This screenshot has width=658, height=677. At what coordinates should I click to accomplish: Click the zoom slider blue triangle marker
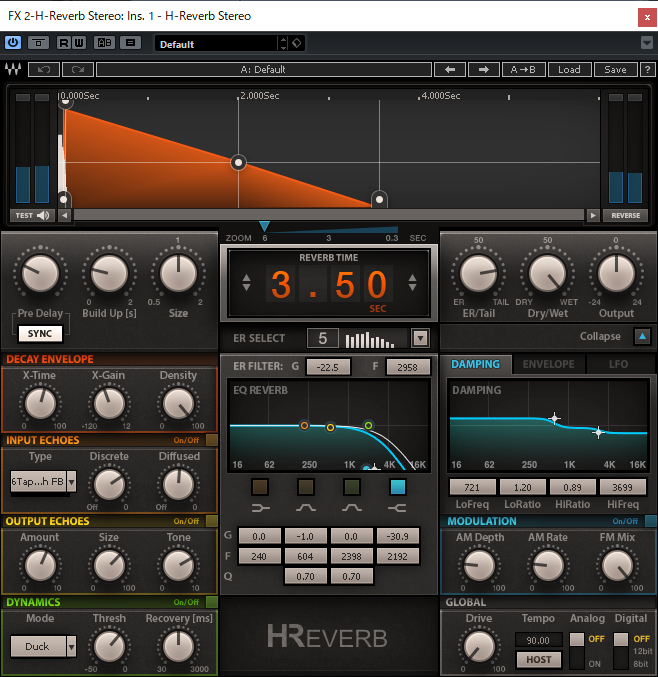coord(264,226)
